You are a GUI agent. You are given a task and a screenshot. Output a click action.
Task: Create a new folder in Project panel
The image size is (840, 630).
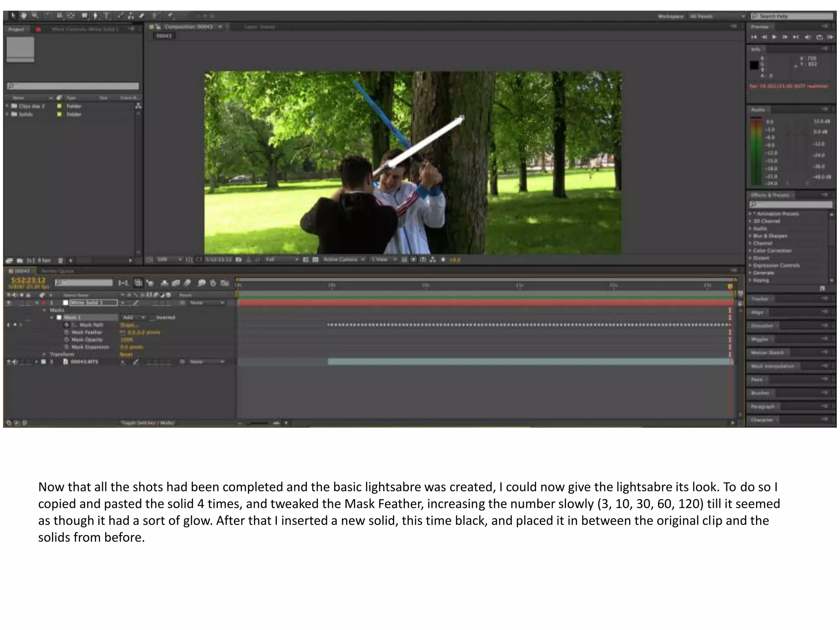pyautogui.click(x=20, y=260)
